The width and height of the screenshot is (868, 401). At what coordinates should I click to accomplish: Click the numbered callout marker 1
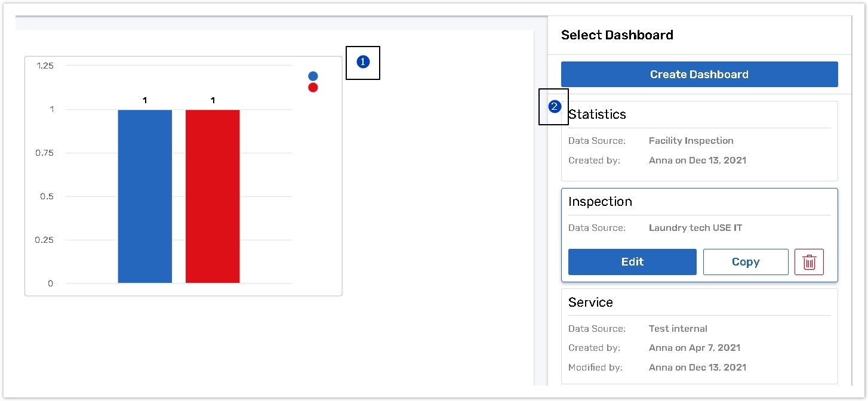(363, 61)
